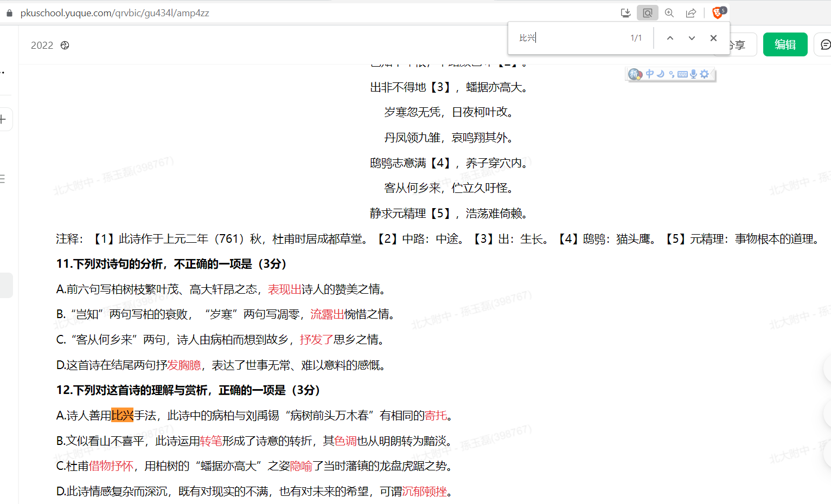Image resolution: width=831 pixels, height=504 pixels.
Task: Select the find-in-page magnifier icon
Action: coord(647,12)
